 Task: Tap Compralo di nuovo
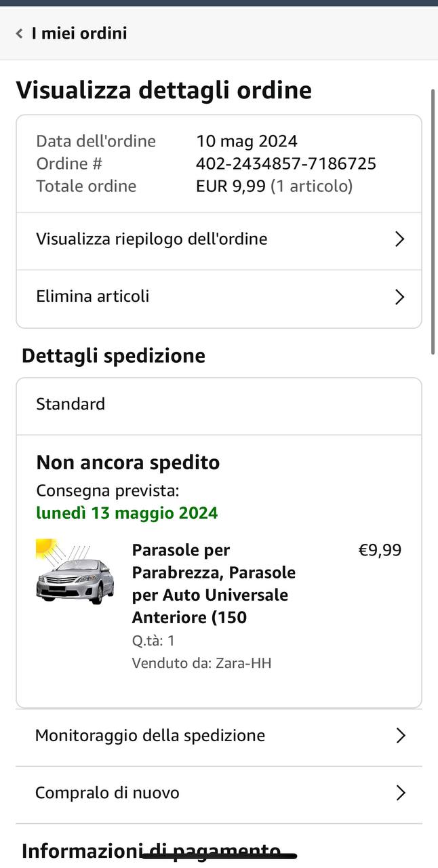[x=107, y=793]
